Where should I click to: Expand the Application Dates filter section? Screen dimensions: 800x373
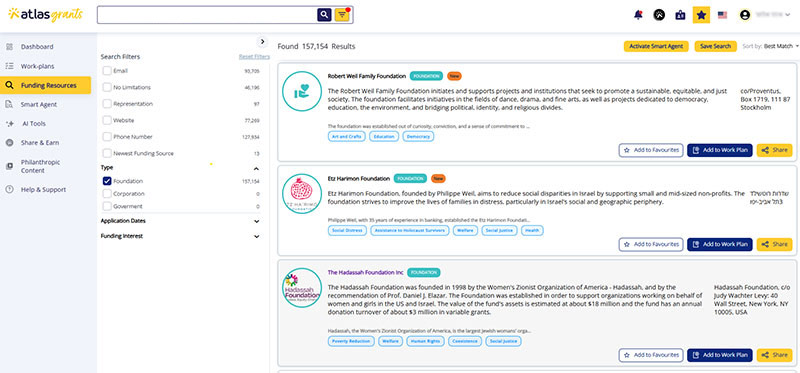point(256,221)
